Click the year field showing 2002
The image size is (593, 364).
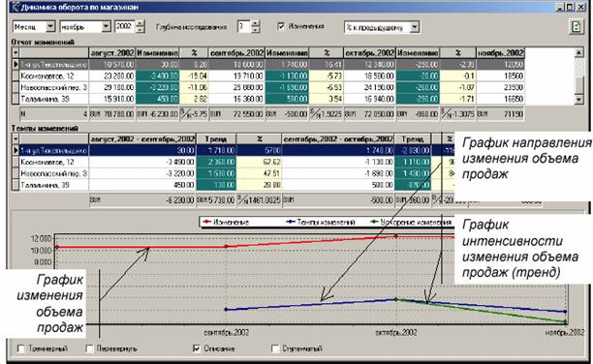(124, 26)
